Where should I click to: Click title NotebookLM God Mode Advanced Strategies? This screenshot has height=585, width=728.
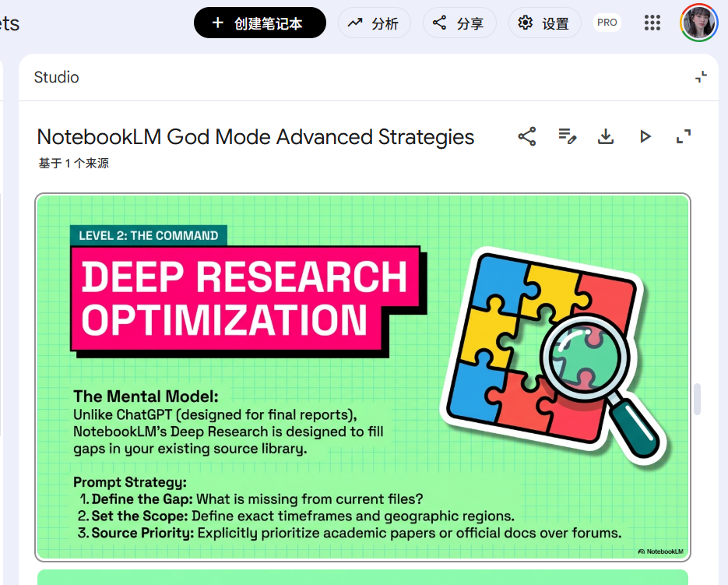pyautogui.click(x=255, y=137)
